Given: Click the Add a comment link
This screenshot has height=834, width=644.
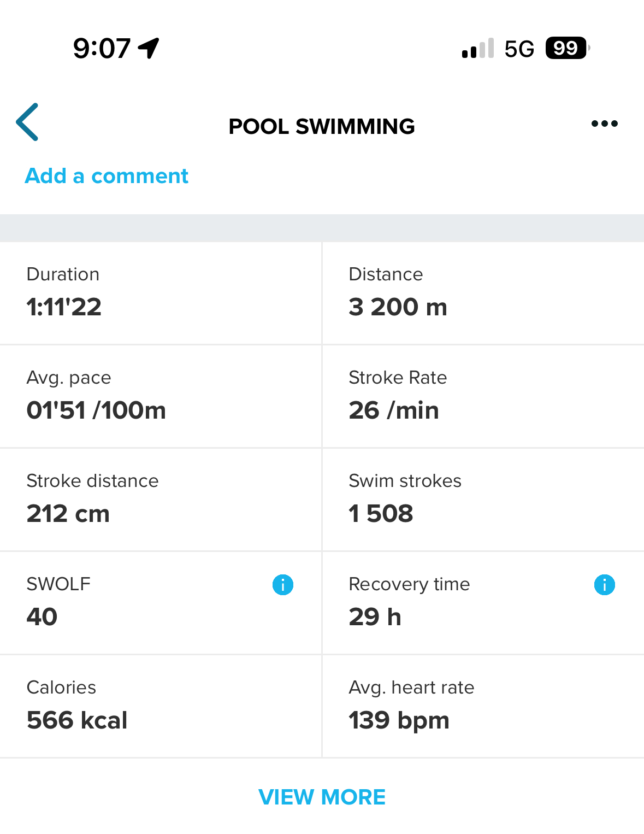Looking at the screenshot, I should point(107,176).
